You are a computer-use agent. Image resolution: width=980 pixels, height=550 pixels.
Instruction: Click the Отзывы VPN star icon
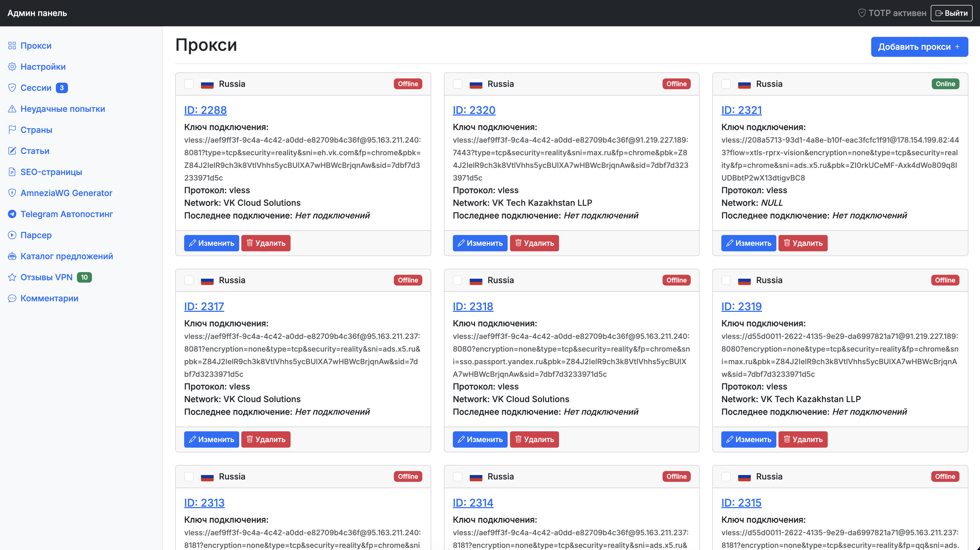point(12,277)
